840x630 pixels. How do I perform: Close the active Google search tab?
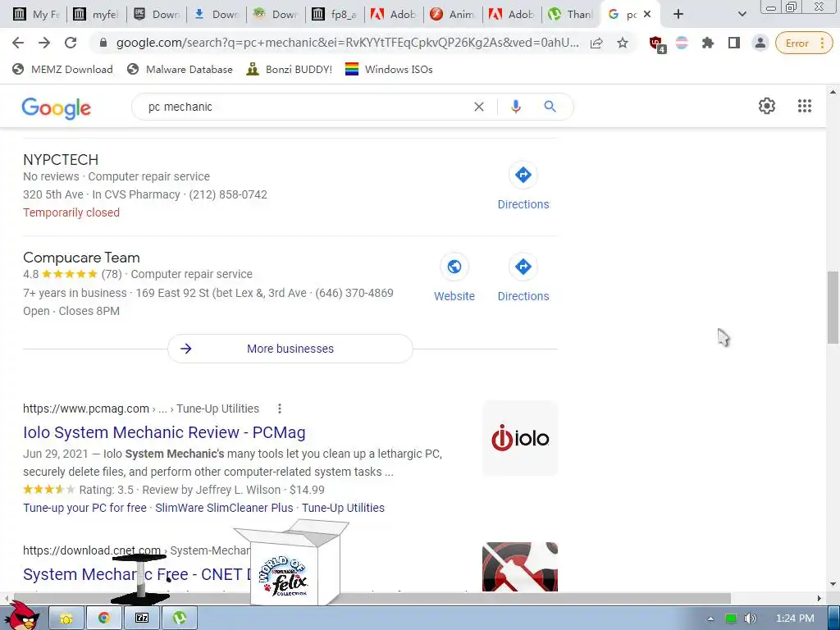(x=647, y=15)
